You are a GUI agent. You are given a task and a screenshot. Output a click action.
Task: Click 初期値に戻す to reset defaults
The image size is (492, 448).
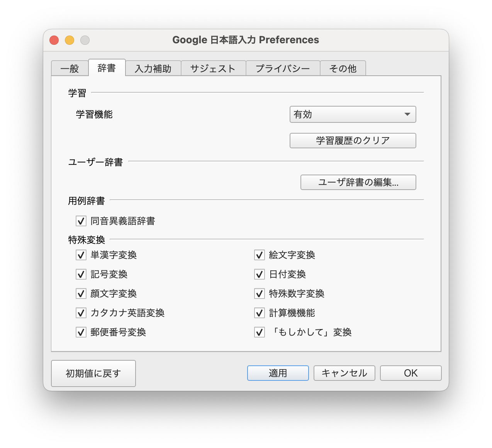[93, 373]
